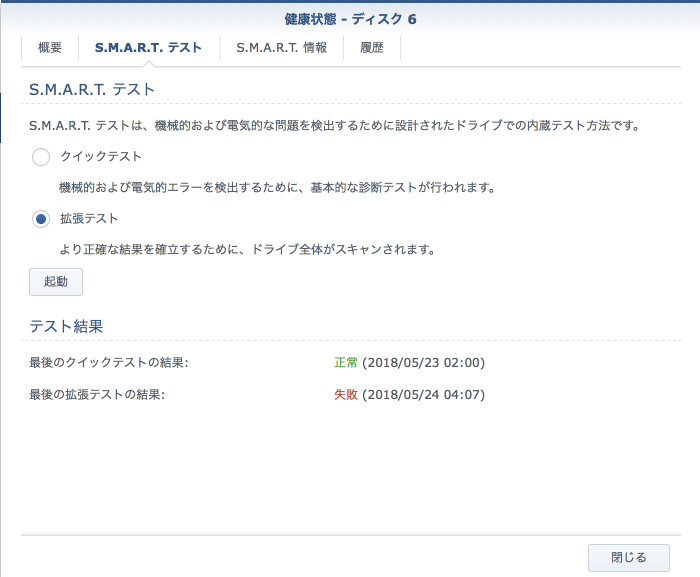This screenshot has width=700, height=577.
Task: Click the quick test date 2018/05/23 02:00
Action: pyautogui.click(x=423, y=362)
